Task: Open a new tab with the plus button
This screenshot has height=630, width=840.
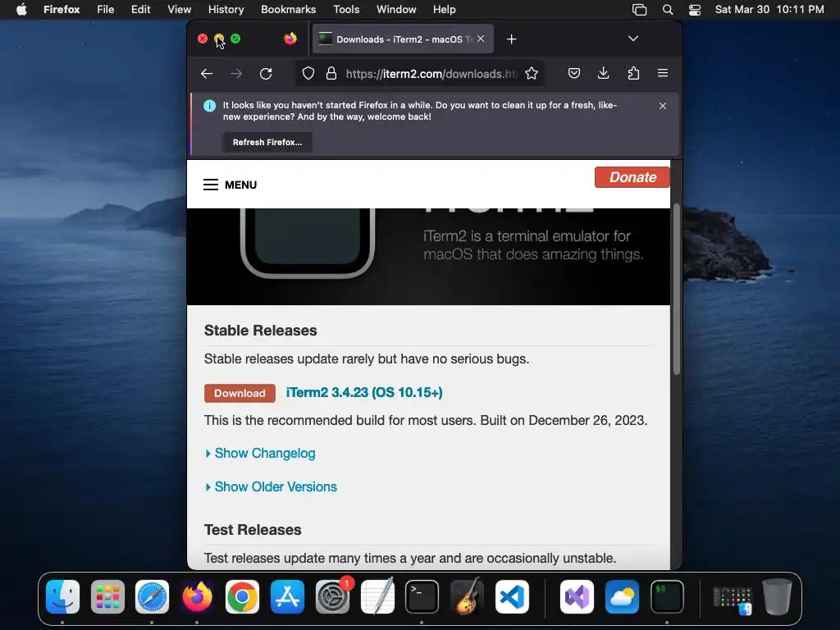Action: coord(512,39)
